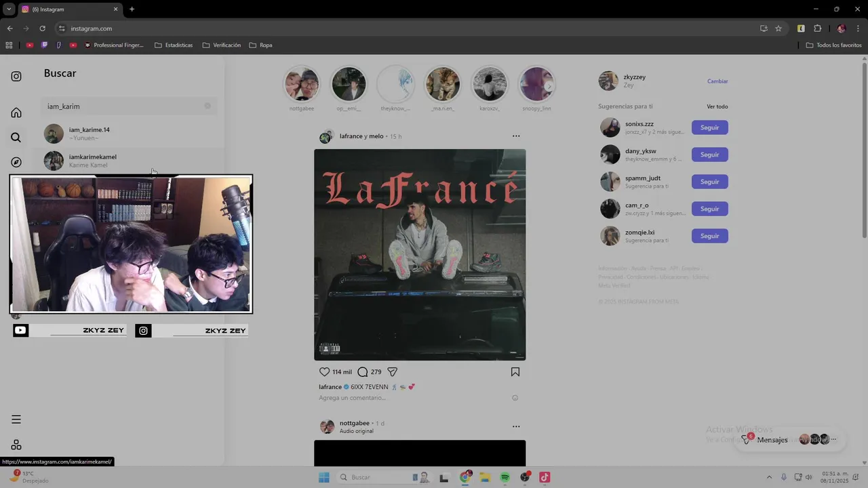This screenshot has height=488, width=868.
Task: Follow zomqie.lxi with Seguir button
Action: pos(710,236)
